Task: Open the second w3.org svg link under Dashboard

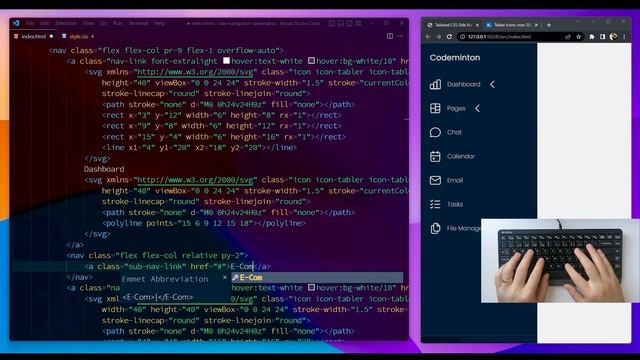Action: [195, 180]
